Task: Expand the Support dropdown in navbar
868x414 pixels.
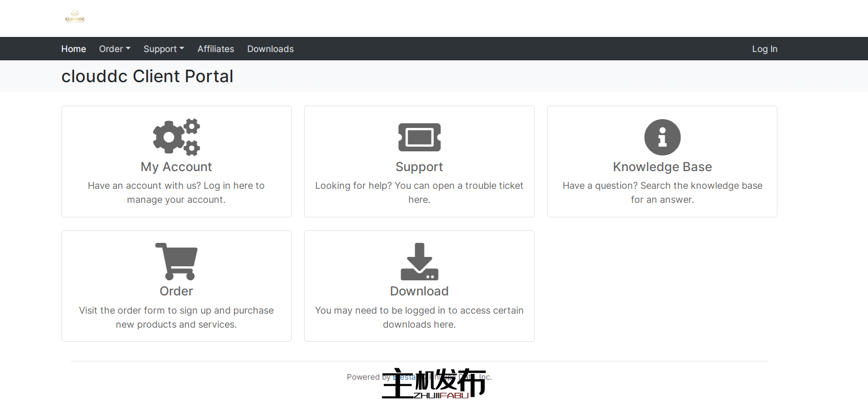Action: coord(163,49)
